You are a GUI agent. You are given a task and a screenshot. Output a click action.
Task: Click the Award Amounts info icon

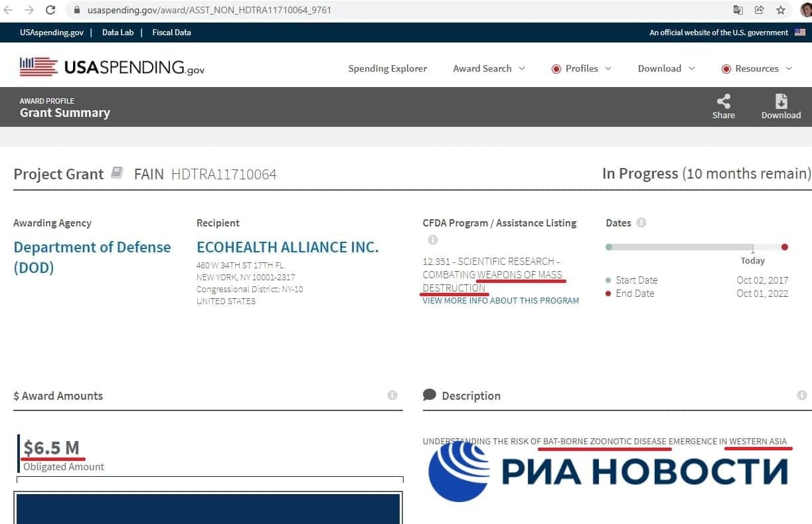tap(392, 395)
